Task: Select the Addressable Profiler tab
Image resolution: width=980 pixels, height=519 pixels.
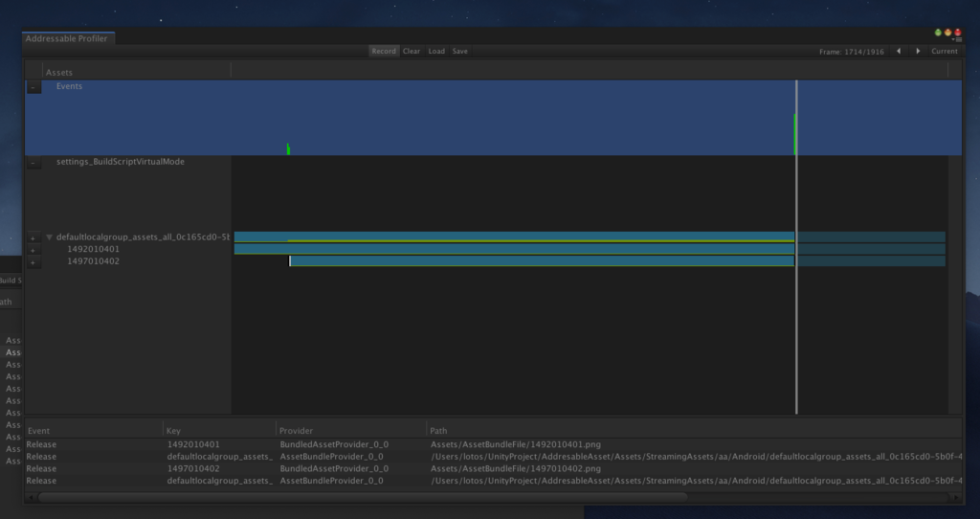Action: (x=67, y=38)
